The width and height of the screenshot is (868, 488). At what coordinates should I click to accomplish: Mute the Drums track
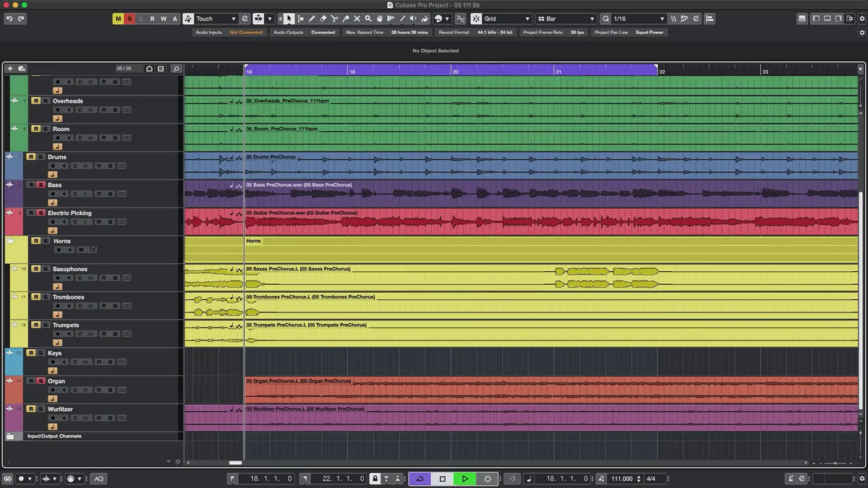[x=31, y=157]
